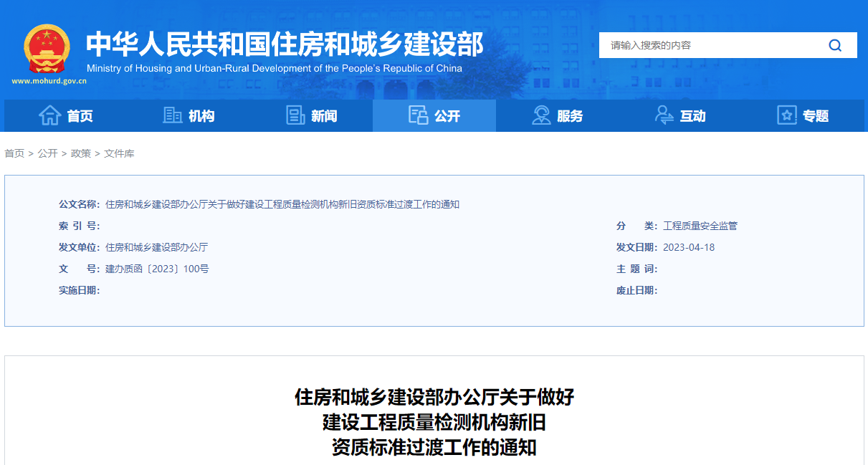
Task: Click the 首页 breadcrumb link
Action: [x=14, y=153]
